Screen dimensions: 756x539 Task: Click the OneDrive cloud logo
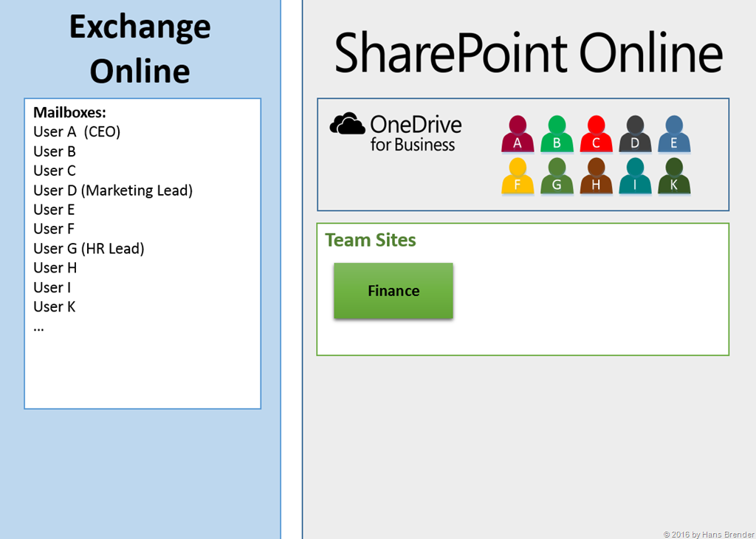pos(347,124)
